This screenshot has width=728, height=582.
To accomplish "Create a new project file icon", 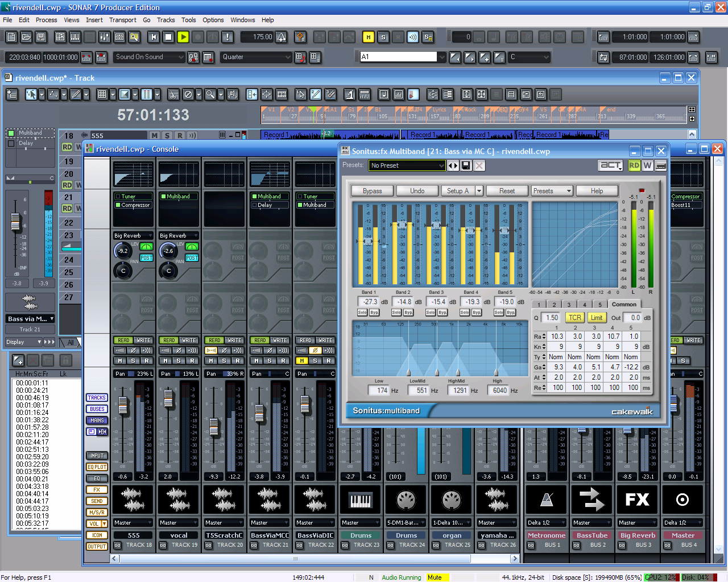I will (x=11, y=37).
